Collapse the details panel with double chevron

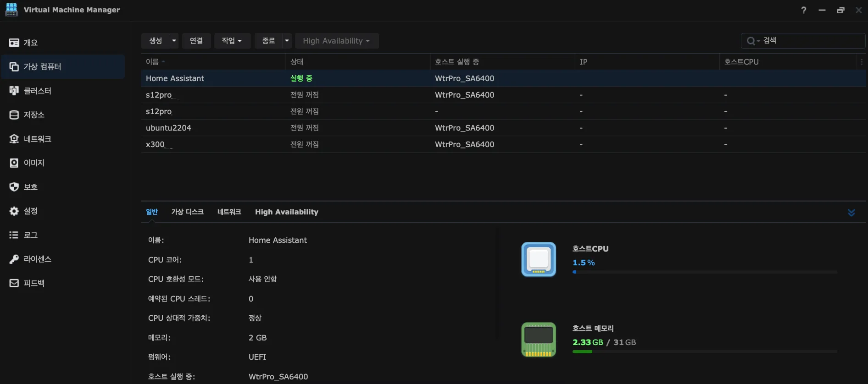click(x=851, y=213)
